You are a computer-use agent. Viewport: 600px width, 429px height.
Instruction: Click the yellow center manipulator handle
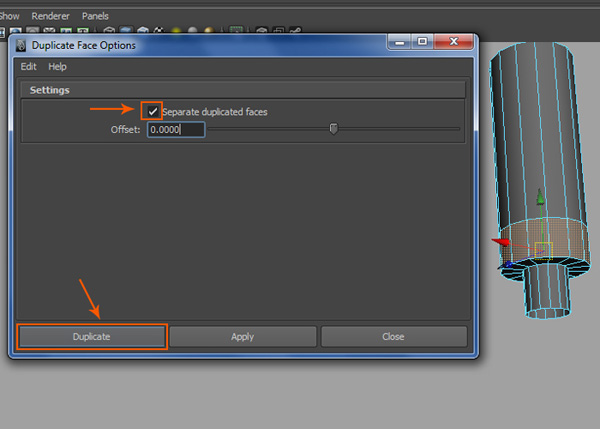click(543, 248)
